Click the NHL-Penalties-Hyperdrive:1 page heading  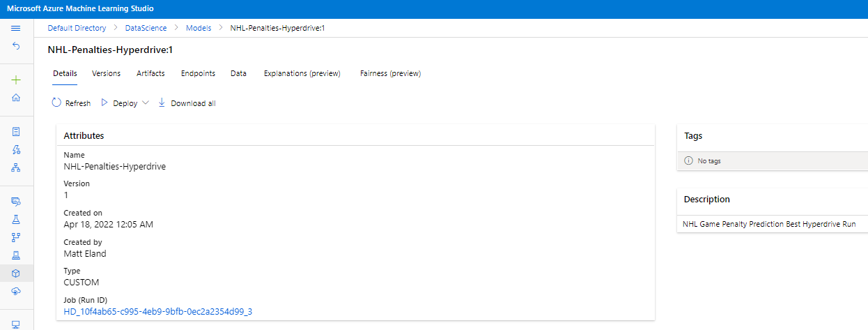pyautogui.click(x=109, y=50)
